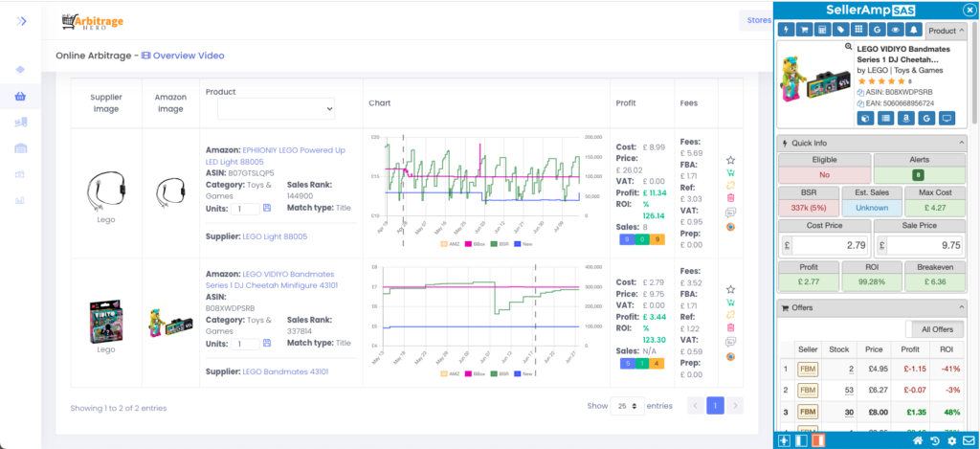Zoom the product image in SellerAmp
This screenshot has width=980, height=449.
coord(848,46)
